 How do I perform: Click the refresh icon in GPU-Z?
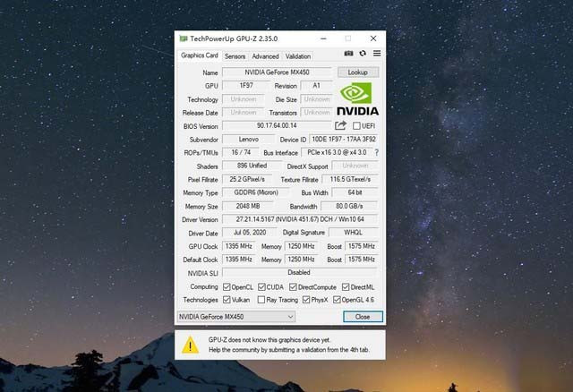point(363,54)
